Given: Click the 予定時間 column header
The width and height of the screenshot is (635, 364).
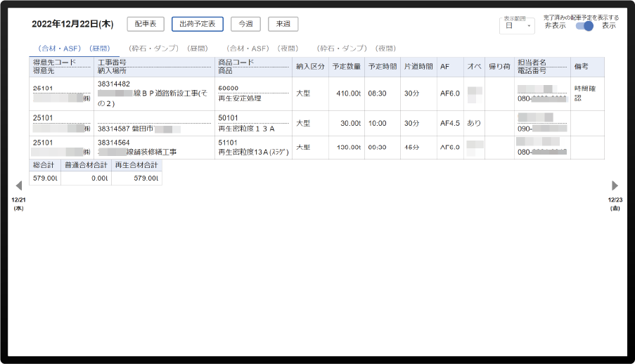Looking at the screenshot, I should 382,66.
